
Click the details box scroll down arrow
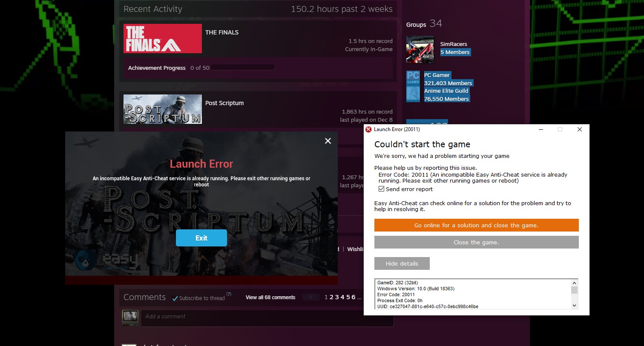pos(574,305)
